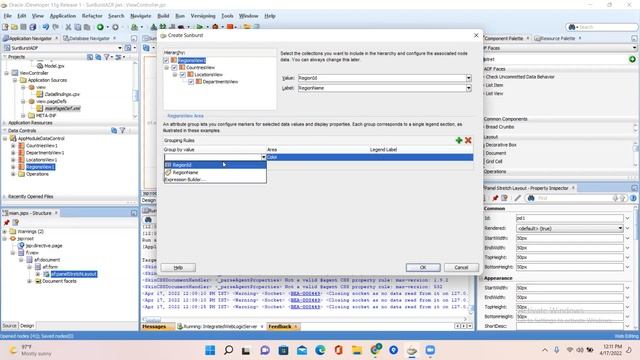Open the Rendered property dropdown
The height and width of the screenshot is (360, 640).
point(620,228)
